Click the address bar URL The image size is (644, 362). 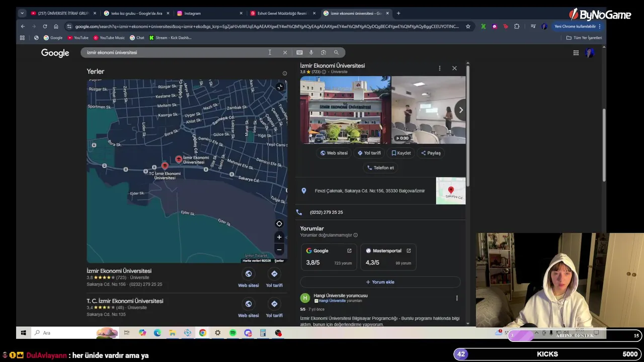[267, 26]
